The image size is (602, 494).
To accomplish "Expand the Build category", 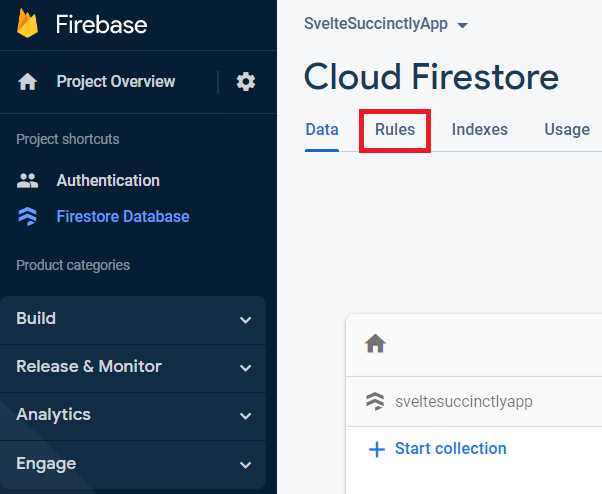I will pyautogui.click(x=133, y=319).
